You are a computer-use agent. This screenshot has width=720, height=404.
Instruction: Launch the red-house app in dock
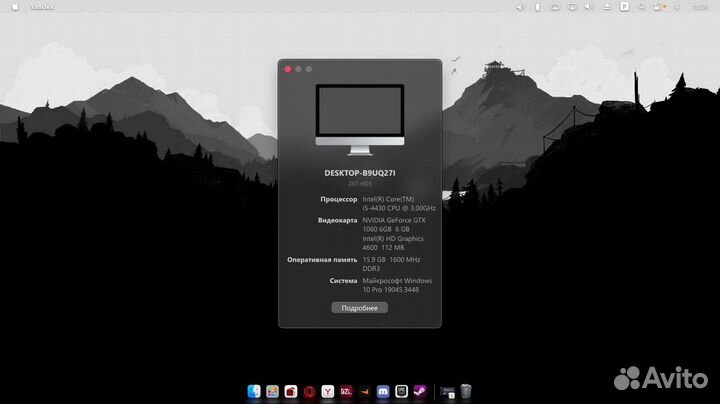point(291,391)
